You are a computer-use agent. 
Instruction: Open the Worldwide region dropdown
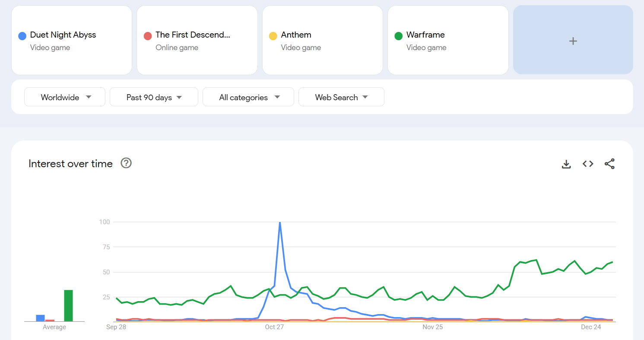(65, 97)
